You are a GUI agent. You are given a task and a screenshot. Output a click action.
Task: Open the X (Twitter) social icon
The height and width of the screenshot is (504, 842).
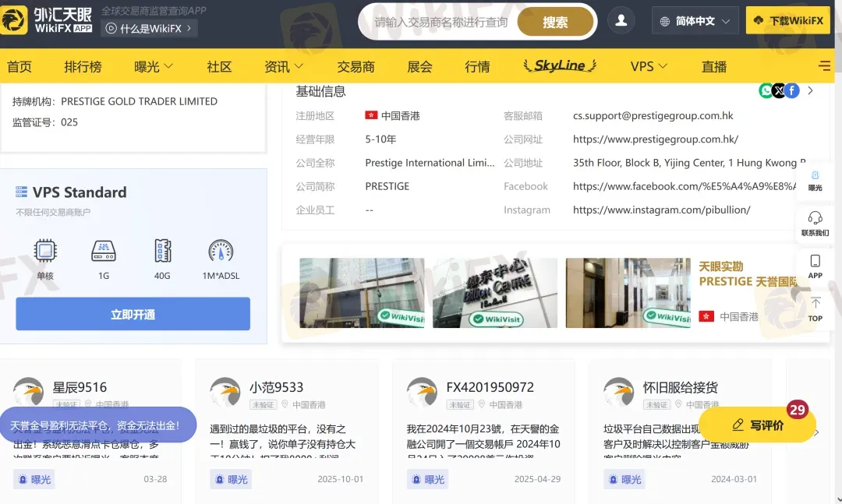(779, 90)
